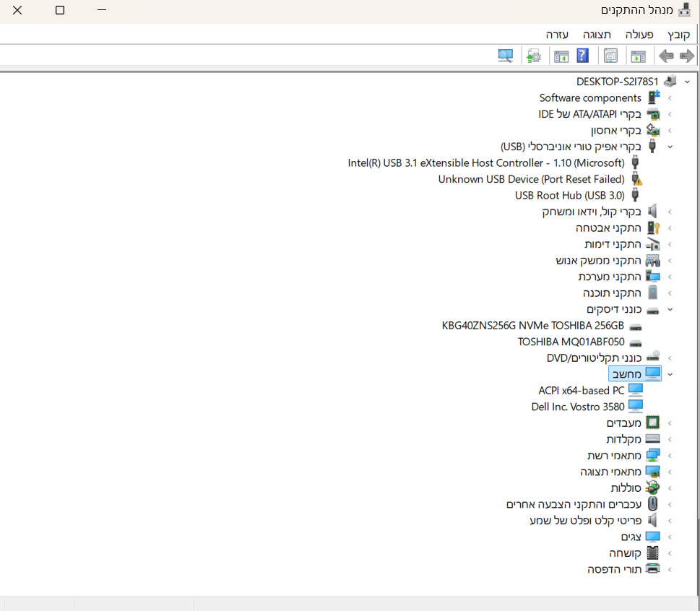Viewport: 700px width, 611px height.
Task: Select the בקרי קול, וידאו ומשחק label
Action: click(592, 212)
